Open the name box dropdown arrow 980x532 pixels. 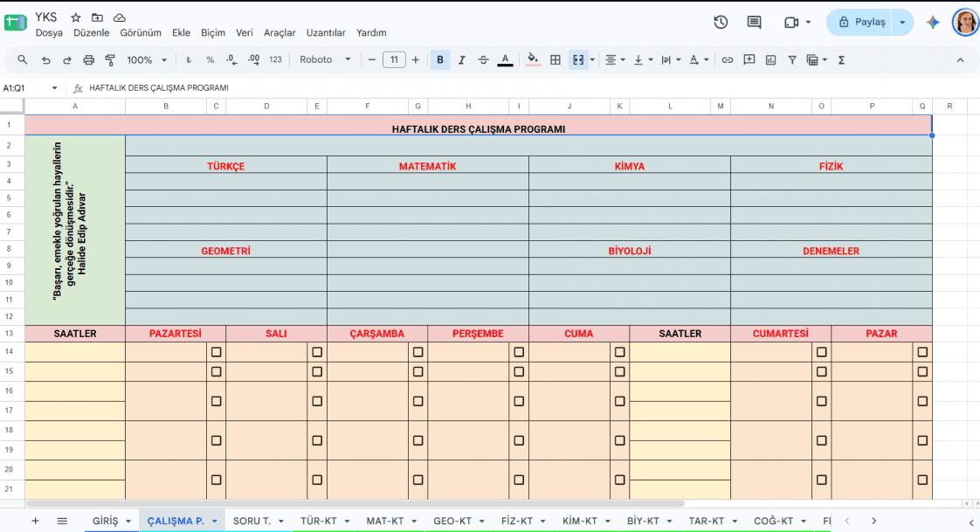[54, 88]
